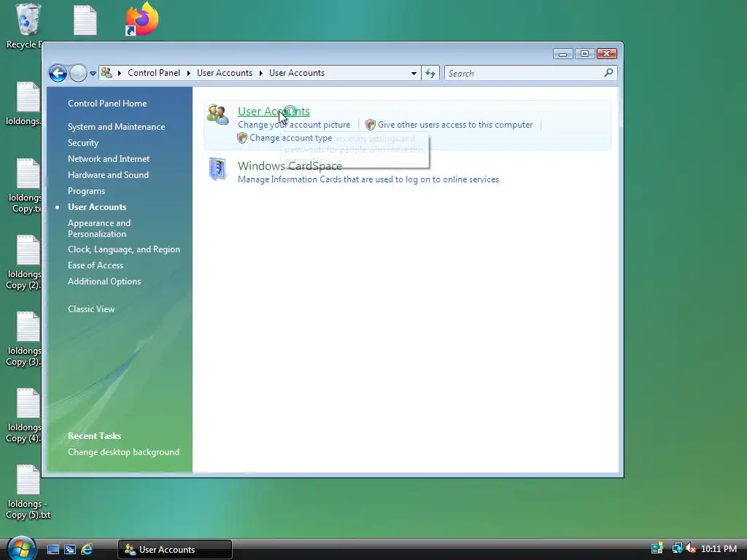
Task: Switch to Classic View
Action: coord(91,309)
